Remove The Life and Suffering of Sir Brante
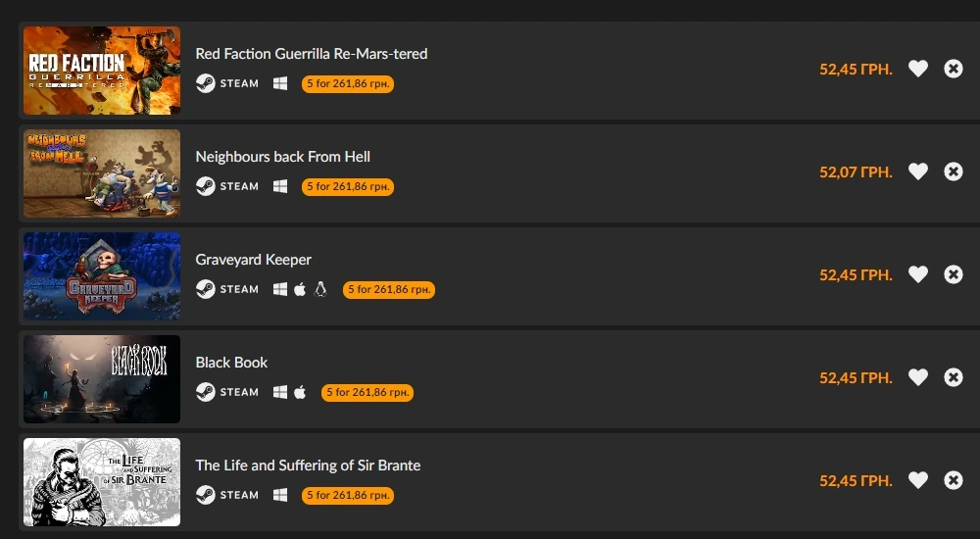Viewport: 980px width, 539px height. [x=954, y=480]
